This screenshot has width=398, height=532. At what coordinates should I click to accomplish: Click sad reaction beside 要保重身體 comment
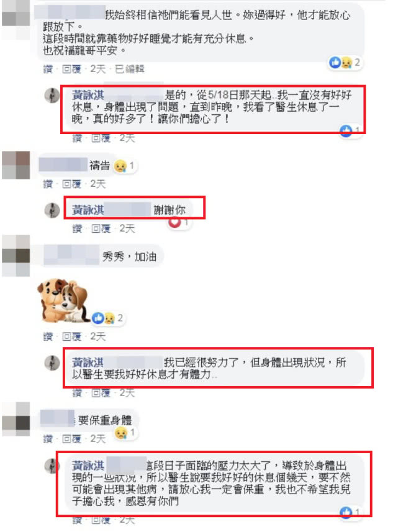click(x=125, y=433)
